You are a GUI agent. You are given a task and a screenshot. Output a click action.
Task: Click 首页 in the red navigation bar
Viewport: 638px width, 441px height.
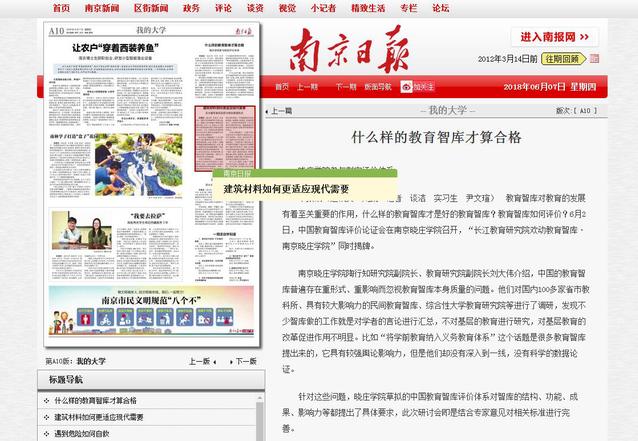tap(282, 87)
